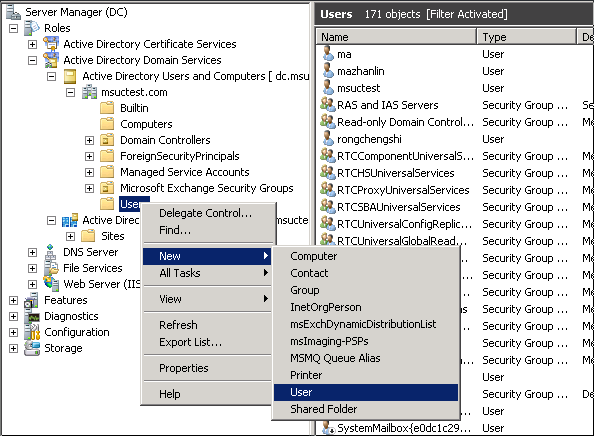Image resolution: width=594 pixels, height=436 pixels.
Task: Select User in the New submenu
Action: [366, 392]
